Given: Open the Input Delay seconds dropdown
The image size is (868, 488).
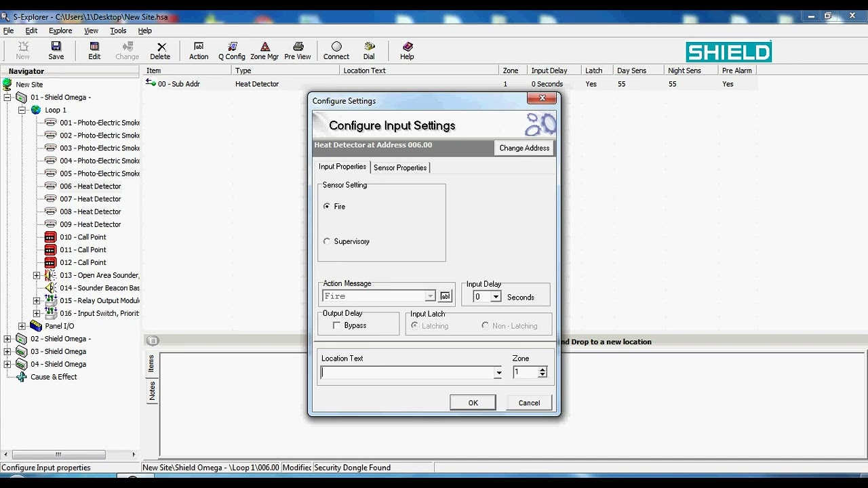Looking at the screenshot, I should (496, 297).
